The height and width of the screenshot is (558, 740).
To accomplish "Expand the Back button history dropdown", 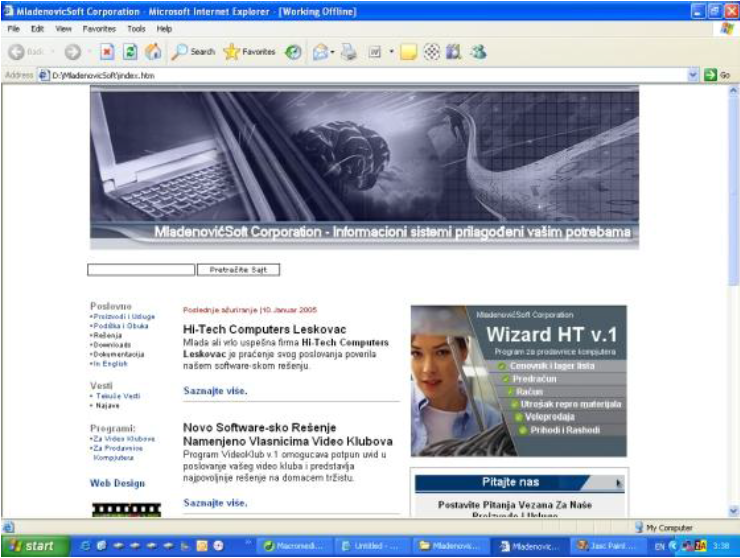I will click(52, 52).
